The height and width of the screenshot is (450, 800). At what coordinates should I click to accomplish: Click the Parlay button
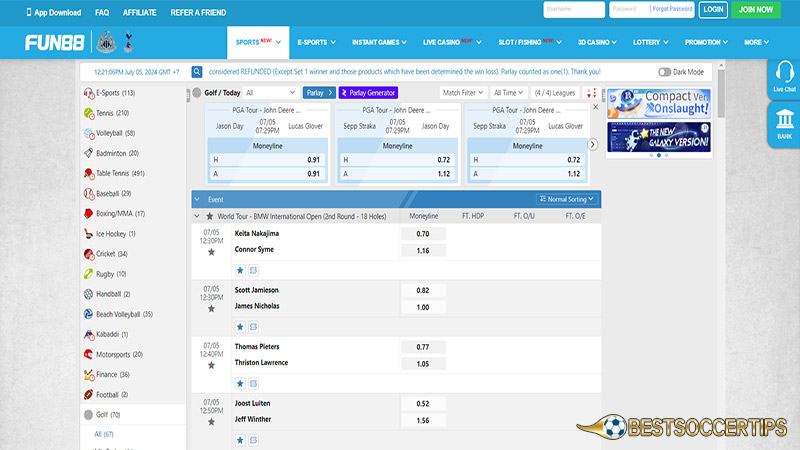pos(319,93)
